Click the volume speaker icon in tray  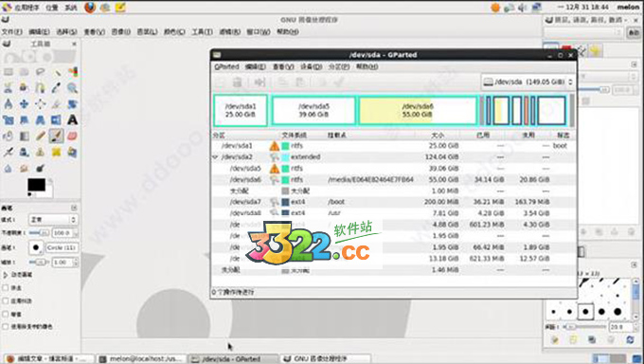[x=523, y=8]
